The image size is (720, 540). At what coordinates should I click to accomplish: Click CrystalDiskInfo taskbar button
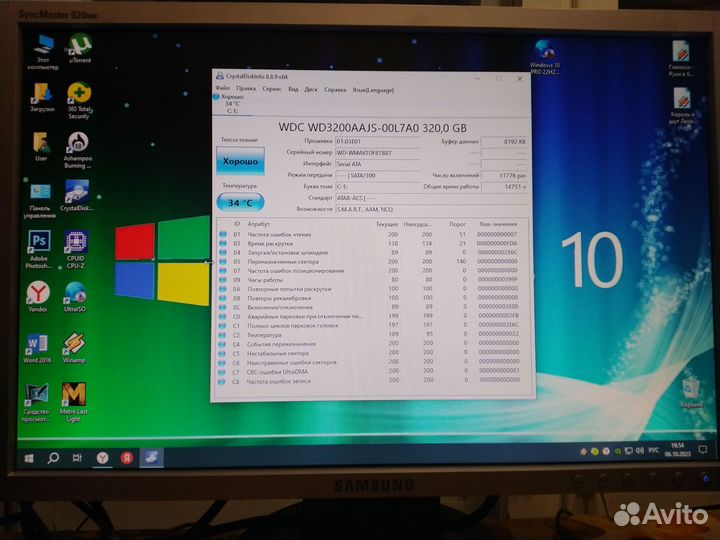coord(152,458)
